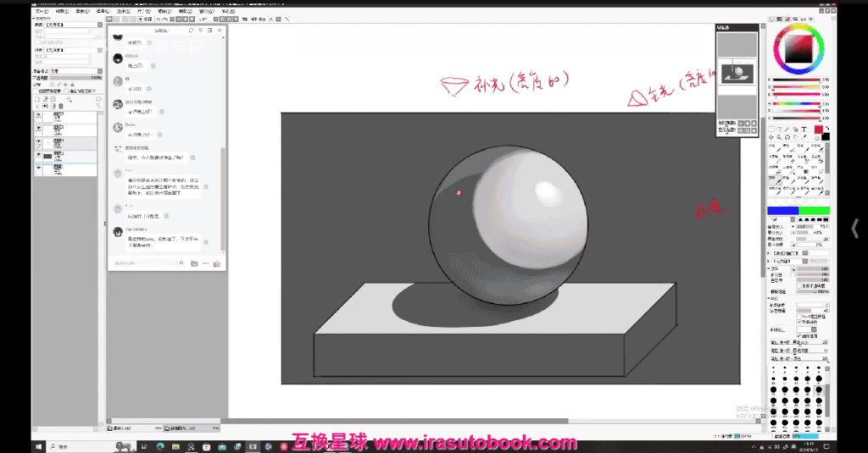Click the flip canvas horizontally icon
The width and height of the screenshot is (868, 453).
pyautogui.click(x=245, y=19)
